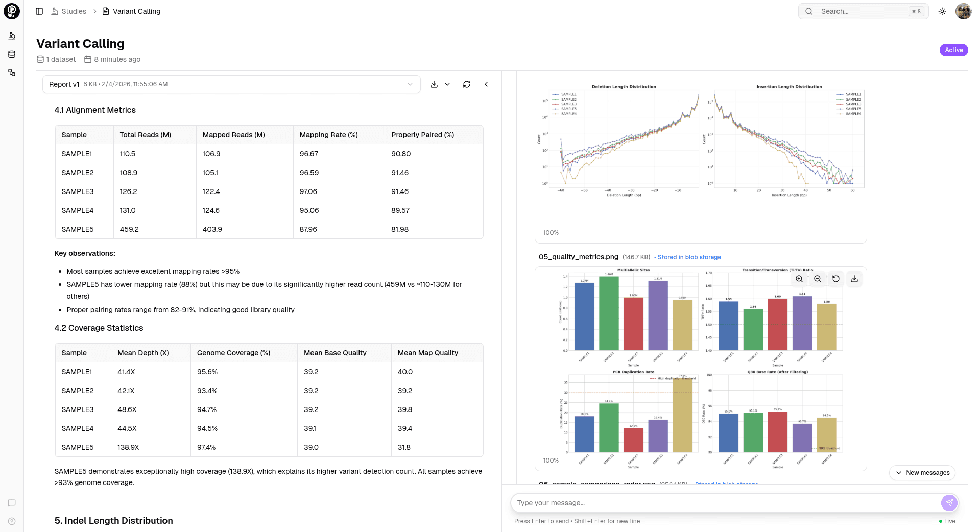Toggle the sidebar panel icon

coord(39,11)
